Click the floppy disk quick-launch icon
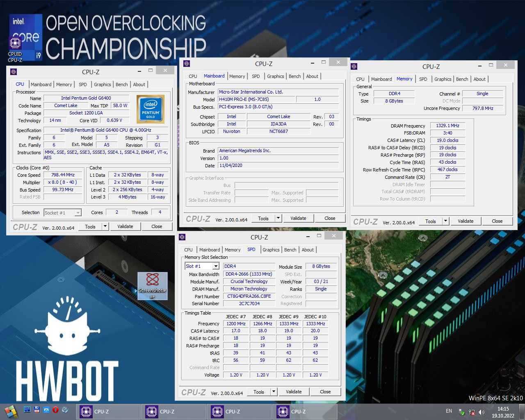This screenshot has width=525, height=420. (x=37, y=409)
